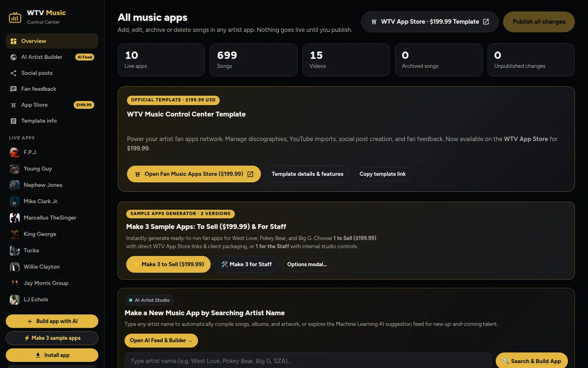Open the Options modal
The image size is (588, 368).
click(307, 264)
